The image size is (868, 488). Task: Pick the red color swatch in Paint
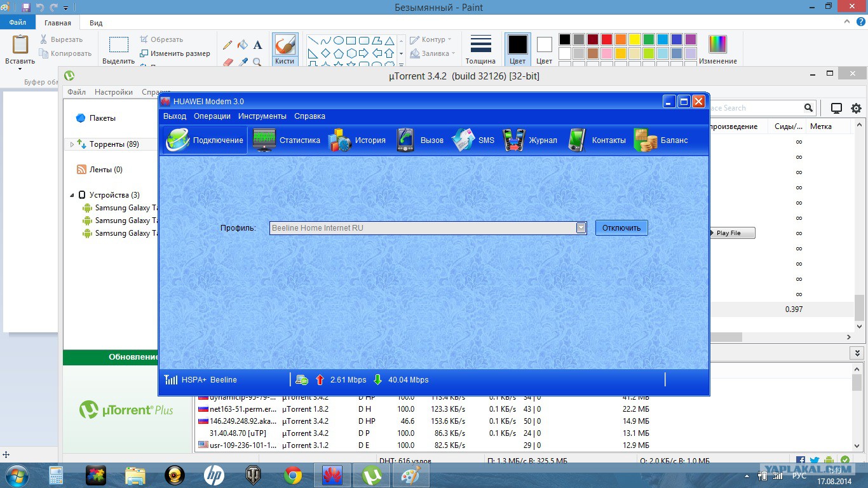point(607,39)
